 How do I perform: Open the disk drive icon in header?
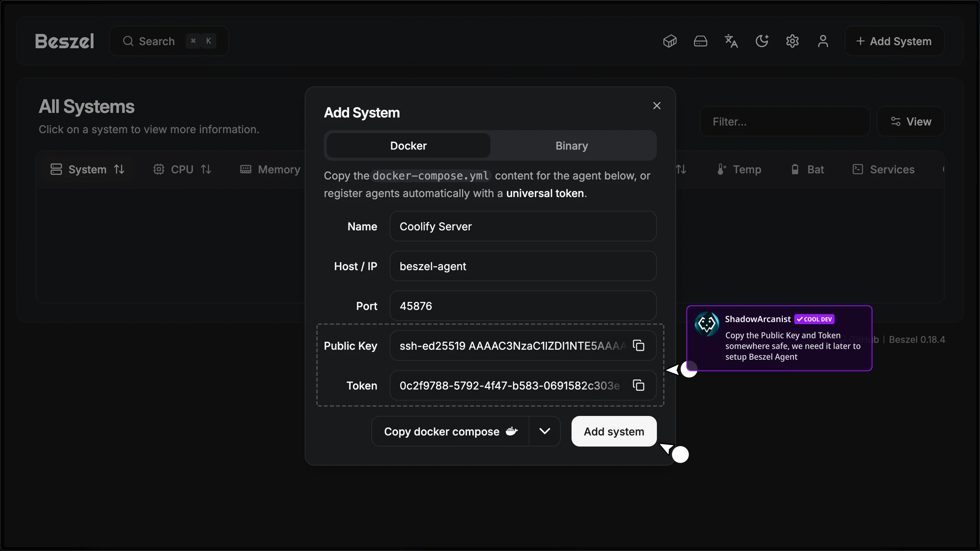701,41
